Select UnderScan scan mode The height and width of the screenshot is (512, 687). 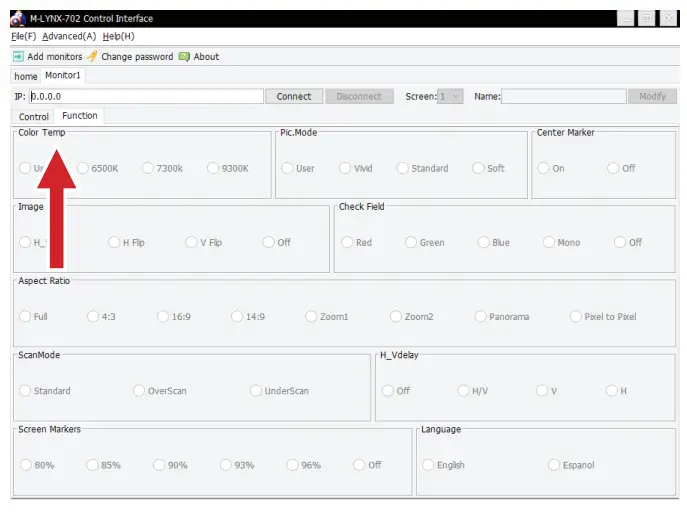coord(279,390)
